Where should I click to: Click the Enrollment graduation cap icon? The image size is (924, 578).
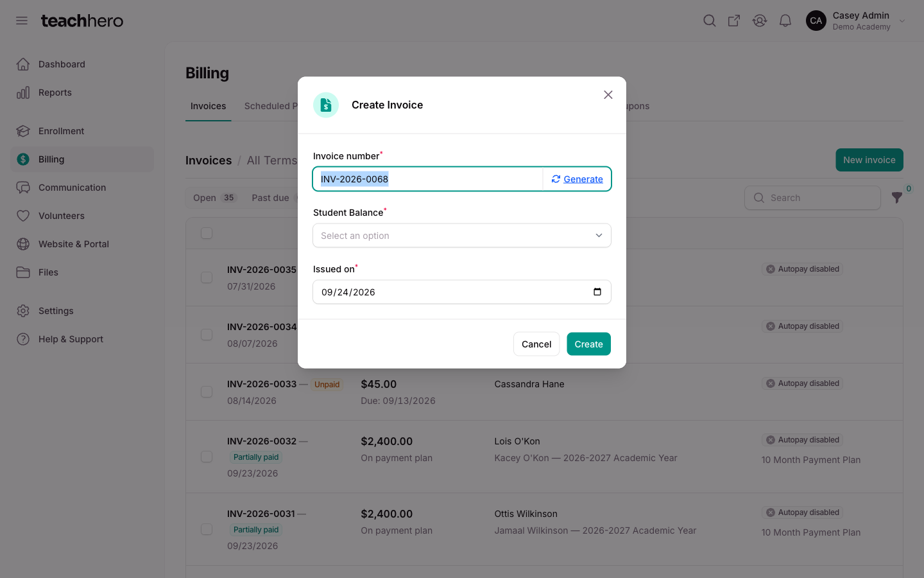click(23, 131)
